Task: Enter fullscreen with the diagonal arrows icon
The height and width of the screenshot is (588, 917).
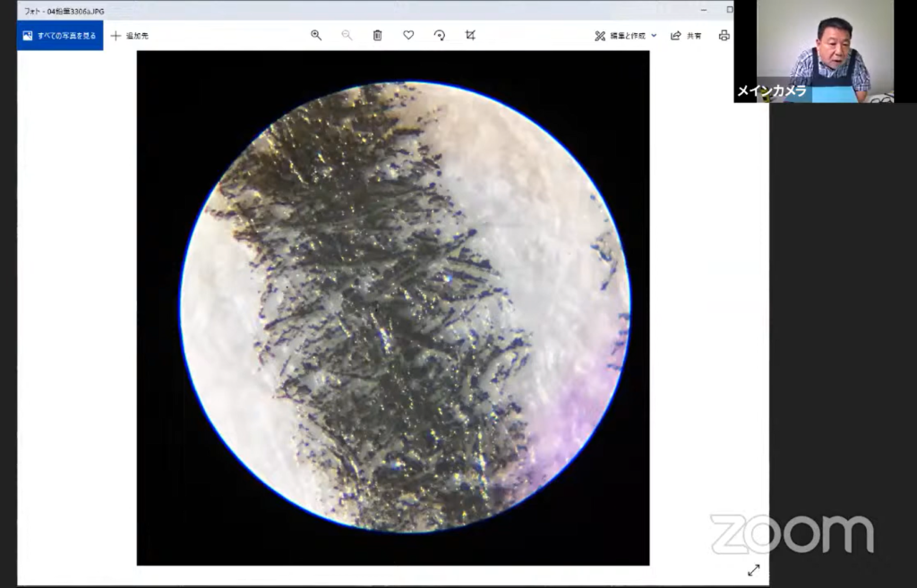Action: (x=753, y=569)
